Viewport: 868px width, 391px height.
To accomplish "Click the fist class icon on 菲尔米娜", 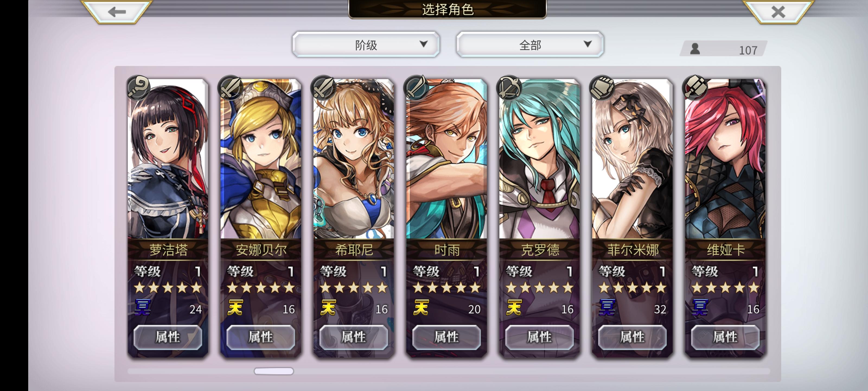I will (602, 88).
